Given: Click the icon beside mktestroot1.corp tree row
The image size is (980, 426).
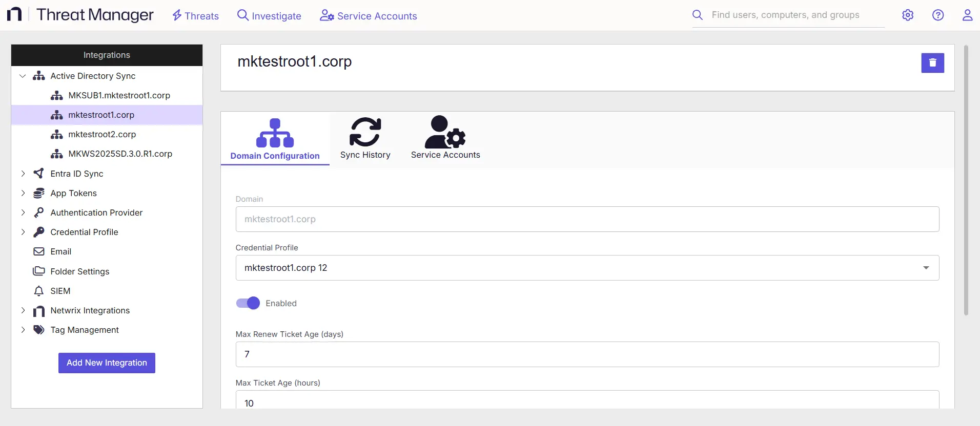Looking at the screenshot, I should tap(57, 115).
